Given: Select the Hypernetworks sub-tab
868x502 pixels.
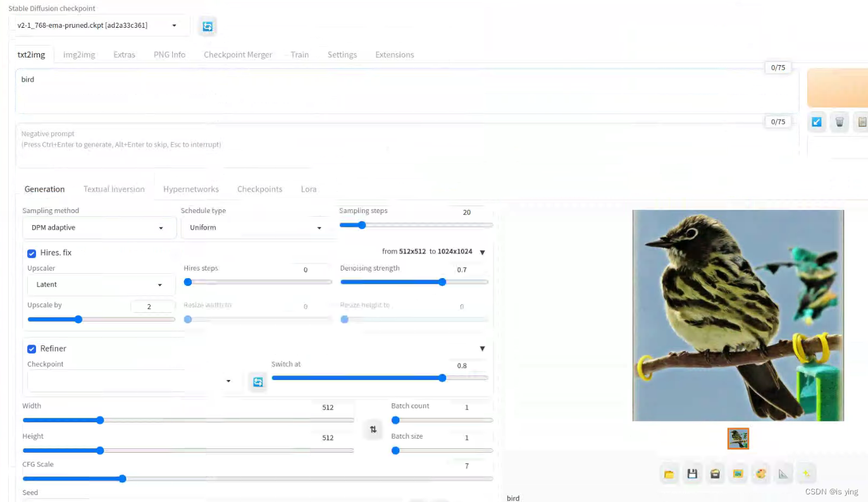Looking at the screenshot, I should (x=191, y=189).
